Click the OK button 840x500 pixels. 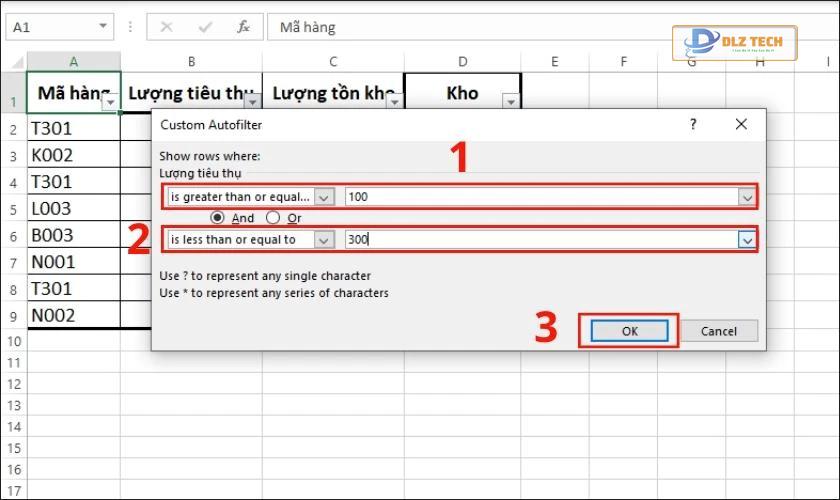click(629, 331)
